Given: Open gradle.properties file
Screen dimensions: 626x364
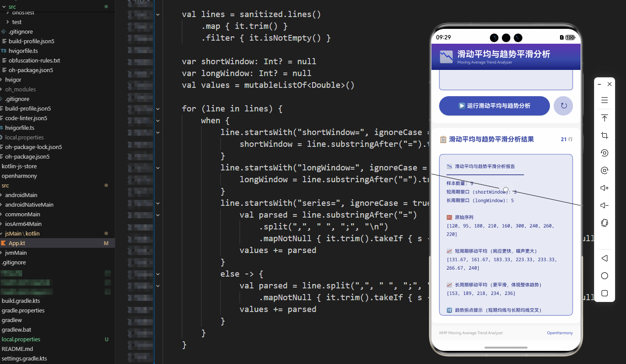Looking at the screenshot, I should tap(57, 310).
